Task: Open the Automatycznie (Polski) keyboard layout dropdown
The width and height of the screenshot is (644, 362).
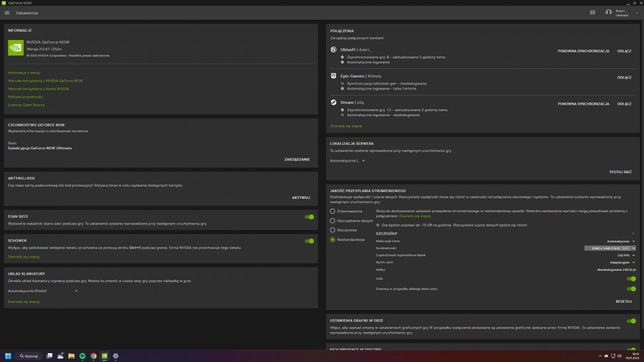Action: [x=43, y=291]
